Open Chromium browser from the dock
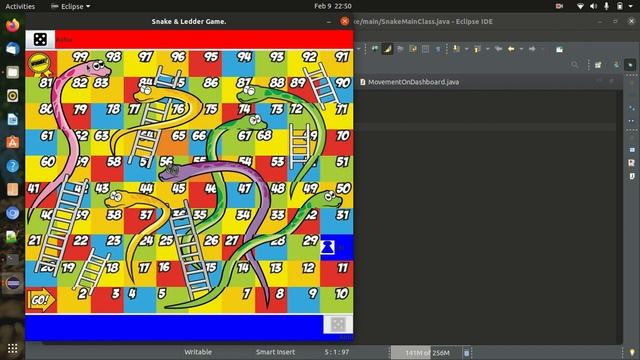This screenshot has width=640, height=360. [13, 213]
